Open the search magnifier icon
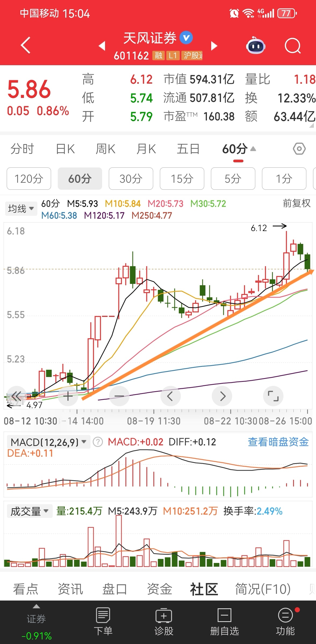The image size is (316, 644). tap(292, 46)
